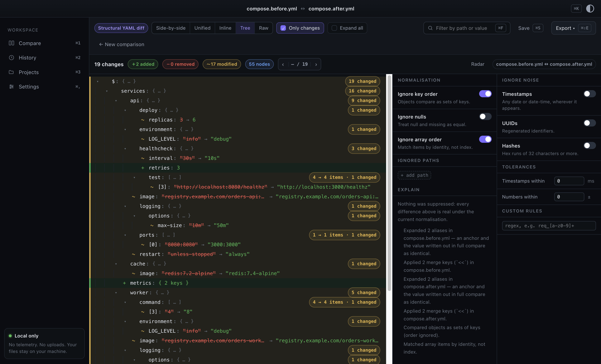Open the Radar label

(x=478, y=64)
